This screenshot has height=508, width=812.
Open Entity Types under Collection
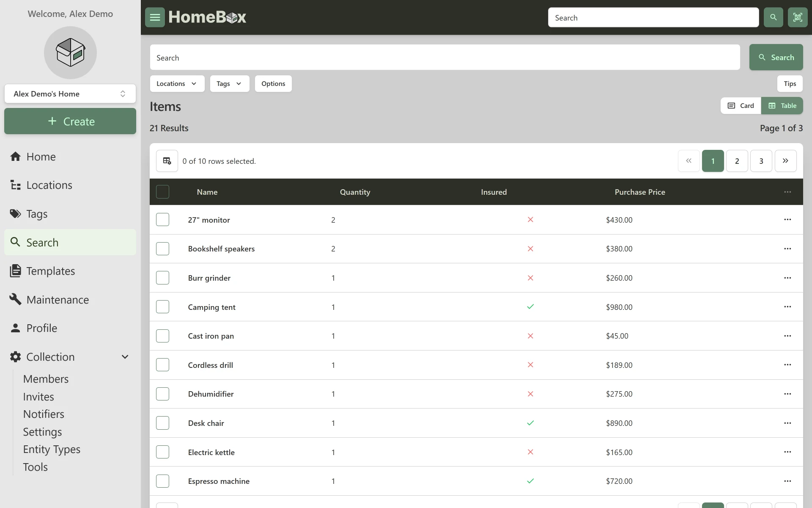[52, 449]
